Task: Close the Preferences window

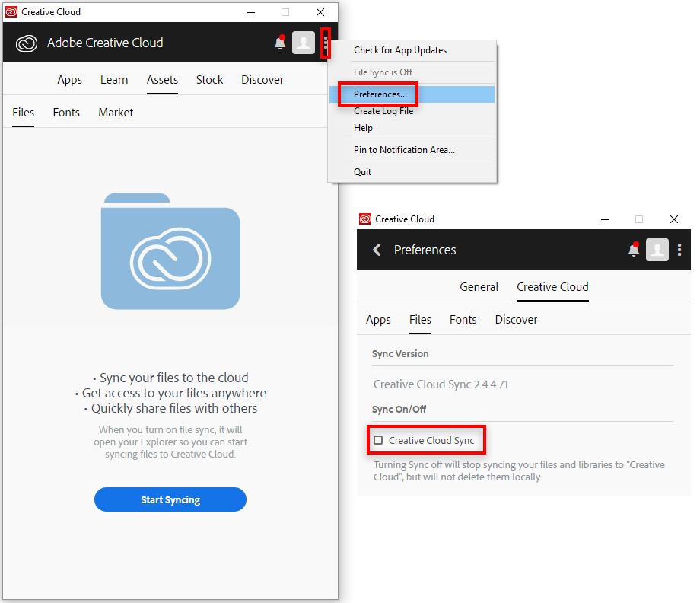Action: tap(674, 219)
